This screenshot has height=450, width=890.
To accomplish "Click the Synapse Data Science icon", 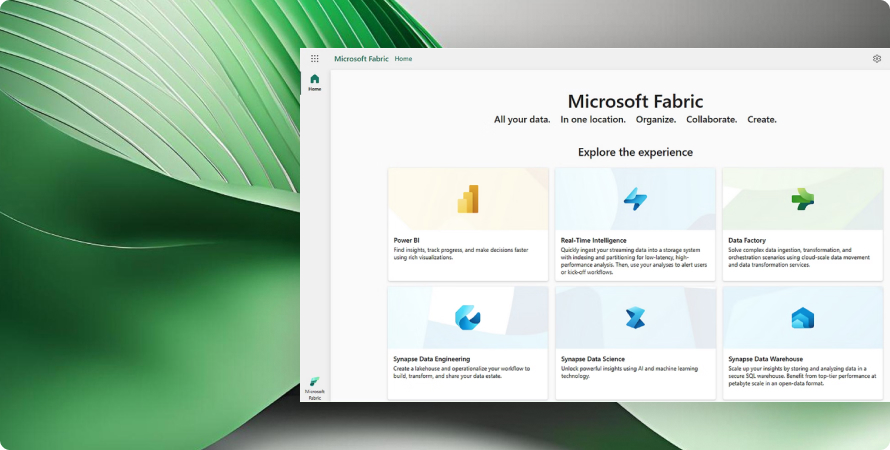I will point(635,318).
